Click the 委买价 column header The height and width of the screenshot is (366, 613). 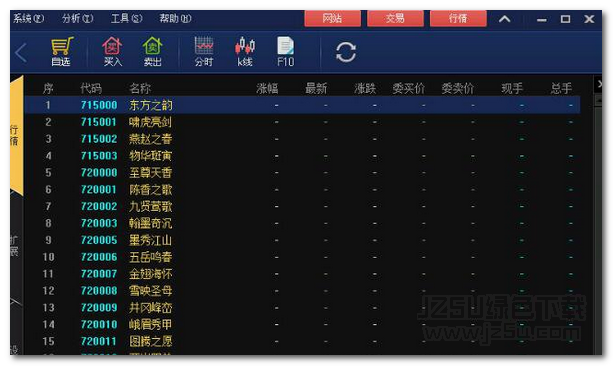(409, 89)
